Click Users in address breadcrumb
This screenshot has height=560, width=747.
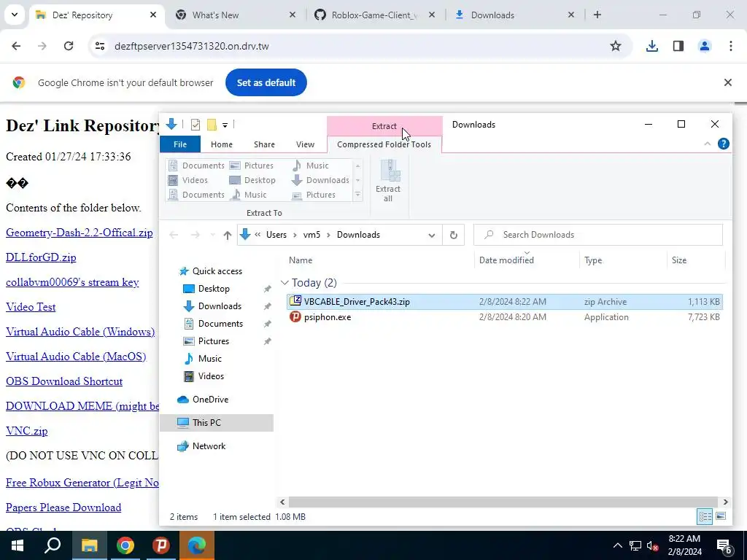click(x=276, y=235)
